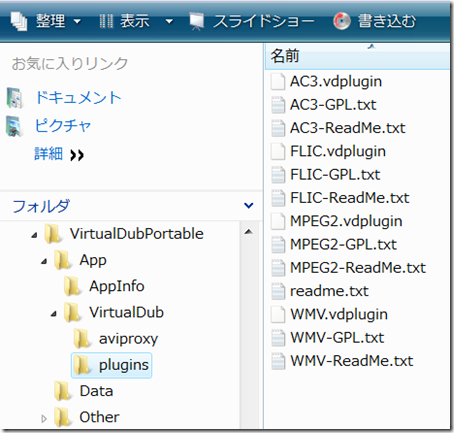Select the AC3.vdplugin file
Viewport: 454px width, 433px height.
coord(336,81)
